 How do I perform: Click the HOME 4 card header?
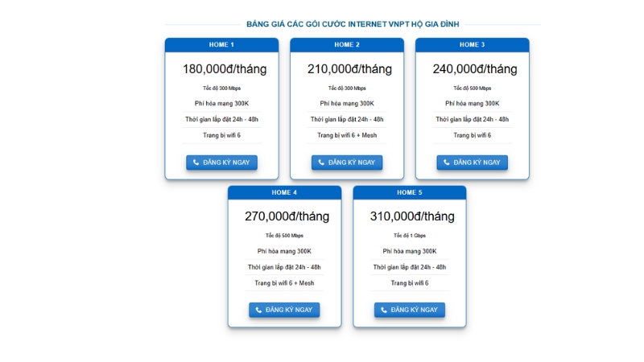[285, 192]
